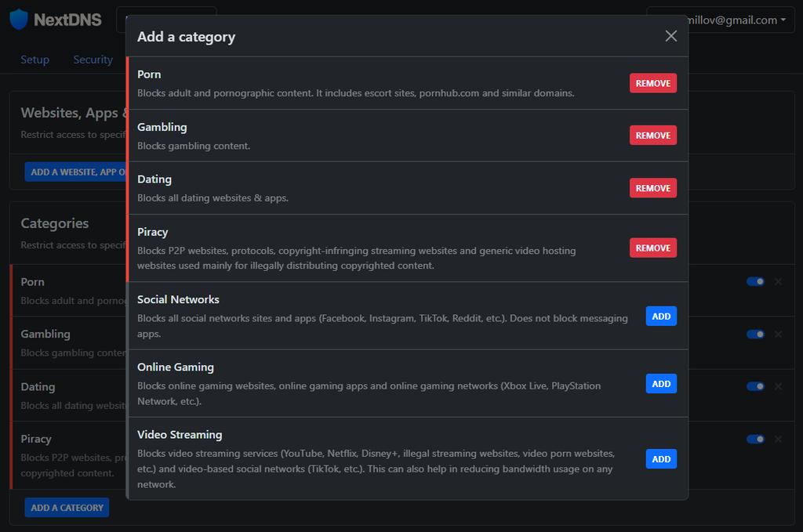Screen dimensions: 803x532
Task: Click the Dating title in the dialog
Action: pyautogui.click(x=154, y=179)
